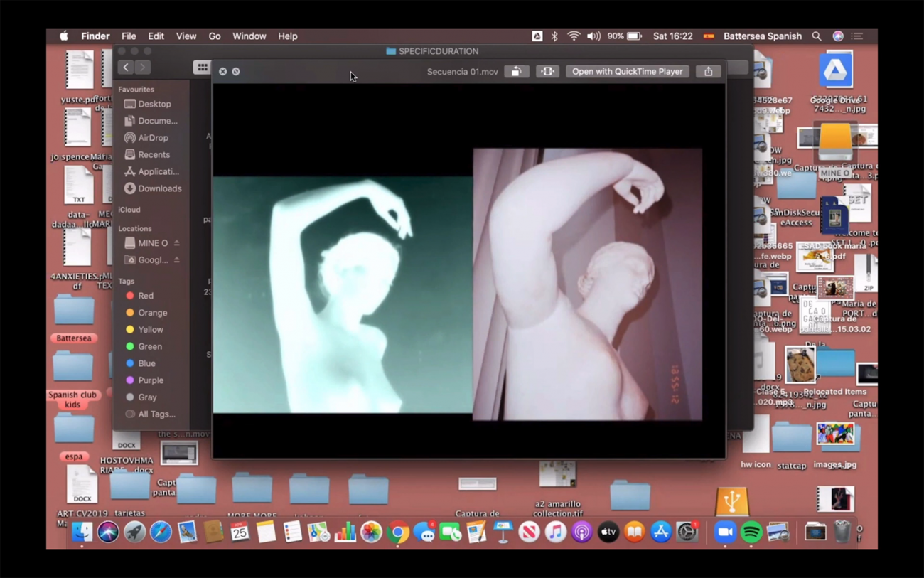Screen dimensions: 924x578
Task: Click the volume icon in menu bar
Action: point(593,36)
